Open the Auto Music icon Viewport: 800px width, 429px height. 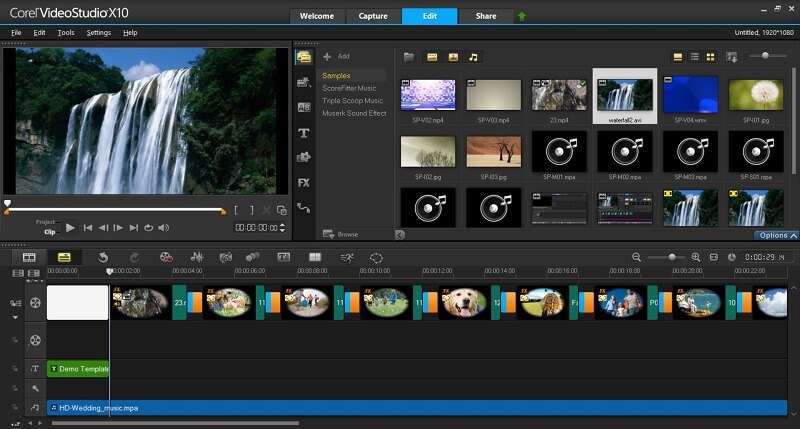225,258
